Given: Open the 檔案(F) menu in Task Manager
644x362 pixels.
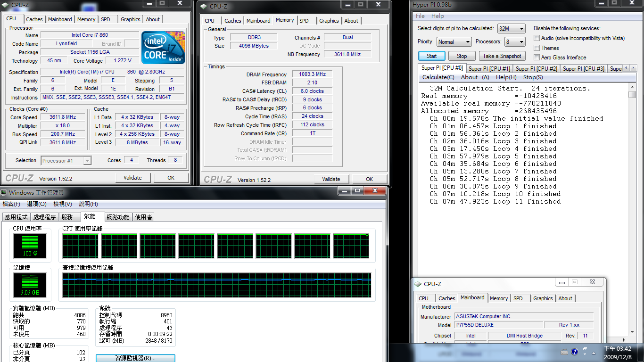Looking at the screenshot, I should pos(11,204).
